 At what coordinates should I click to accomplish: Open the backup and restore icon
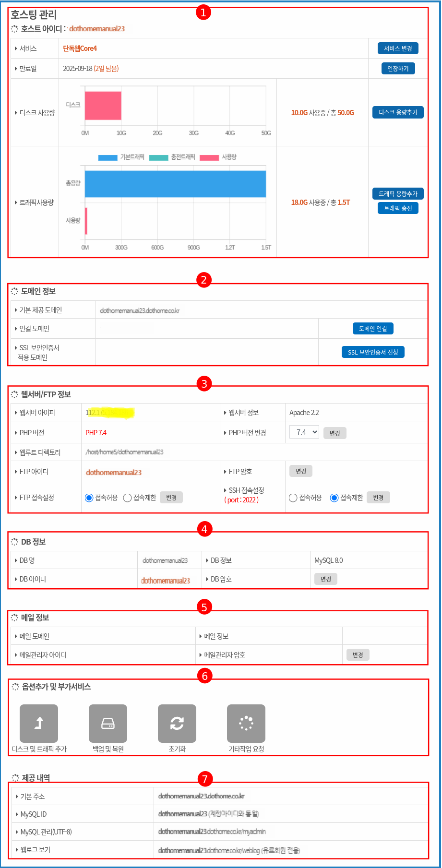(x=108, y=723)
